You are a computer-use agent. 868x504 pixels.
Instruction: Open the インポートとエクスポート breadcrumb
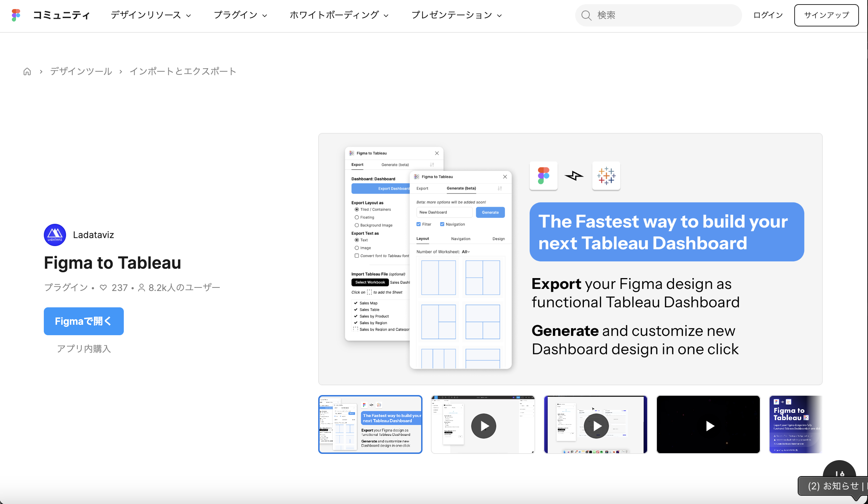click(183, 72)
